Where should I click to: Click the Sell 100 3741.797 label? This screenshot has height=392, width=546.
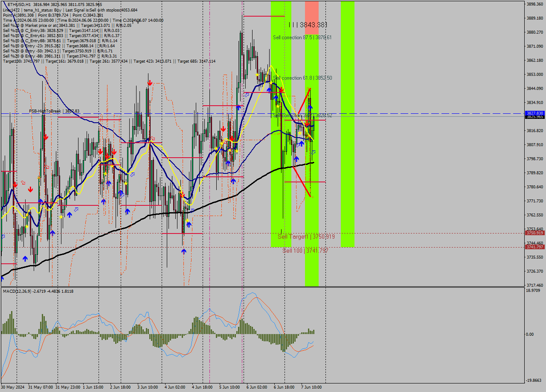(x=305, y=251)
